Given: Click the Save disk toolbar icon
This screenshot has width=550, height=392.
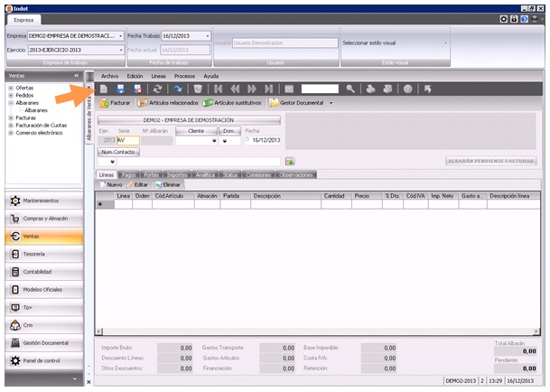Looking at the screenshot, I should click(121, 89).
